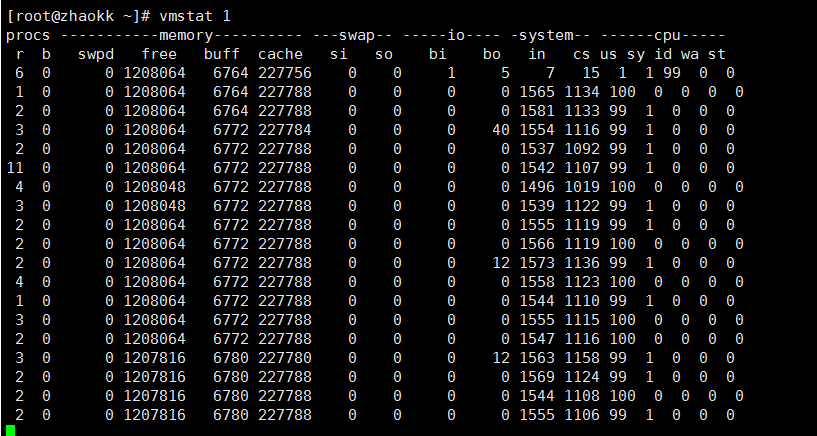
Task: Click the context switch value 1123
Action: (x=582, y=282)
